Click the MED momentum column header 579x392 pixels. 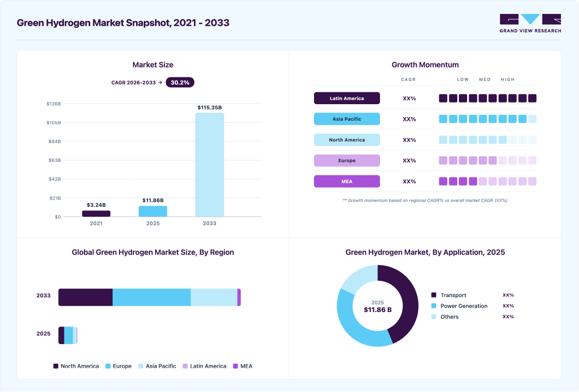pos(485,79)
